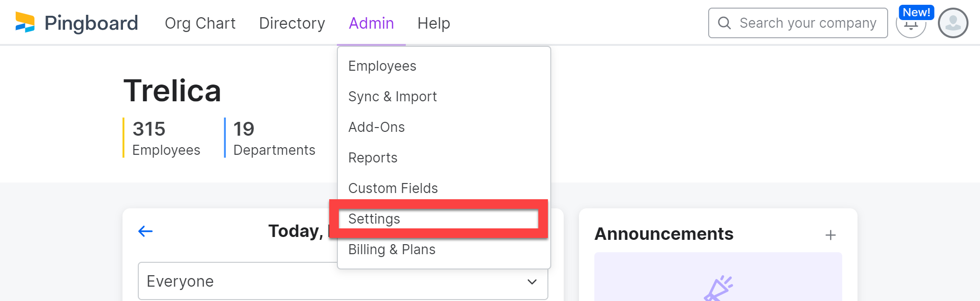The image size is (980, 301).
Task: Click the Trelica company heading
Action: click(172, 91)
